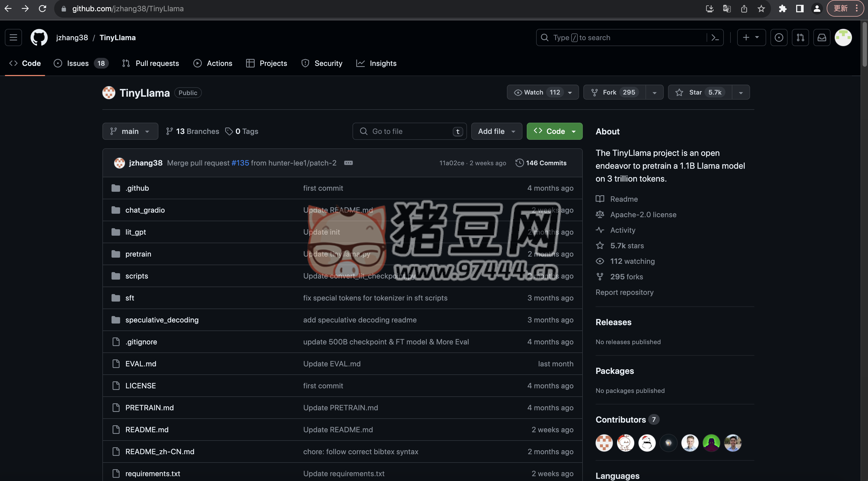View the 0 Tags link
This screenshot has height=481, width=868.
(242, 131)
